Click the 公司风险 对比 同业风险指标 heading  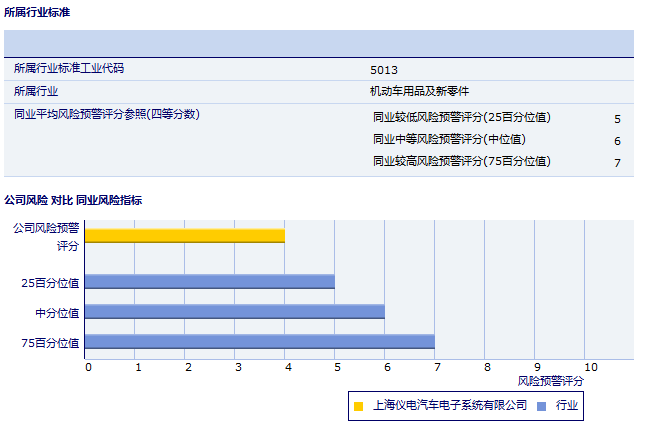[x=73, y=200]
